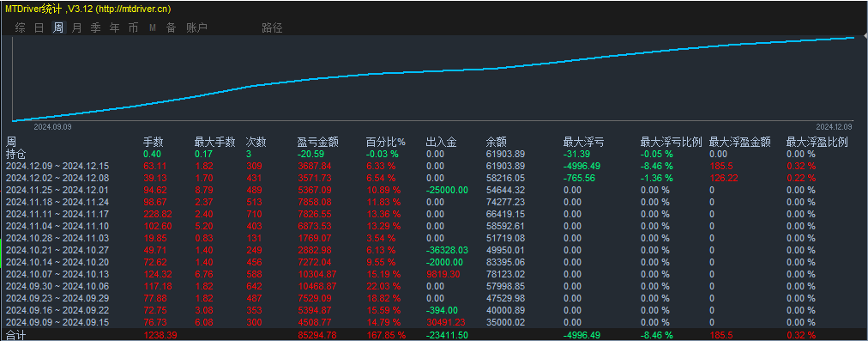
Task: Click the 手数 column header
Action: [154, 142]
